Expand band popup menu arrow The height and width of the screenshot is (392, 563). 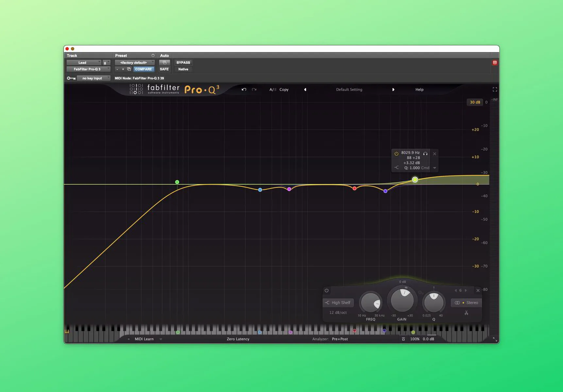click(435, 168)
